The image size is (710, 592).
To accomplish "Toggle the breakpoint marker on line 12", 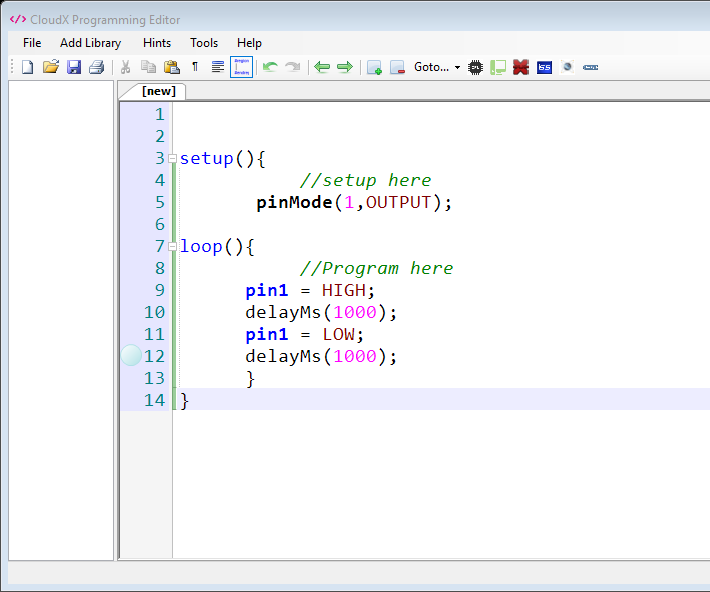I will pos(131,355).
